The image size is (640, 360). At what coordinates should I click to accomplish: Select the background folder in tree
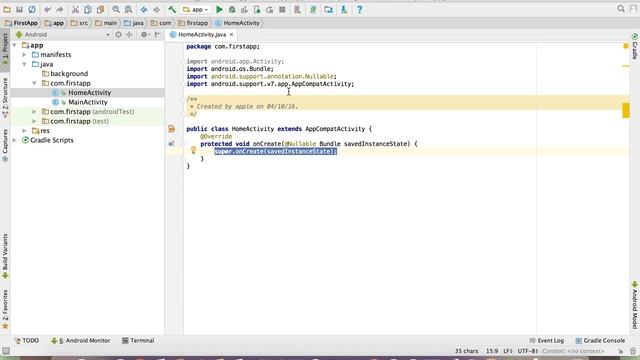pyautogui.click(x=65, y=73)
